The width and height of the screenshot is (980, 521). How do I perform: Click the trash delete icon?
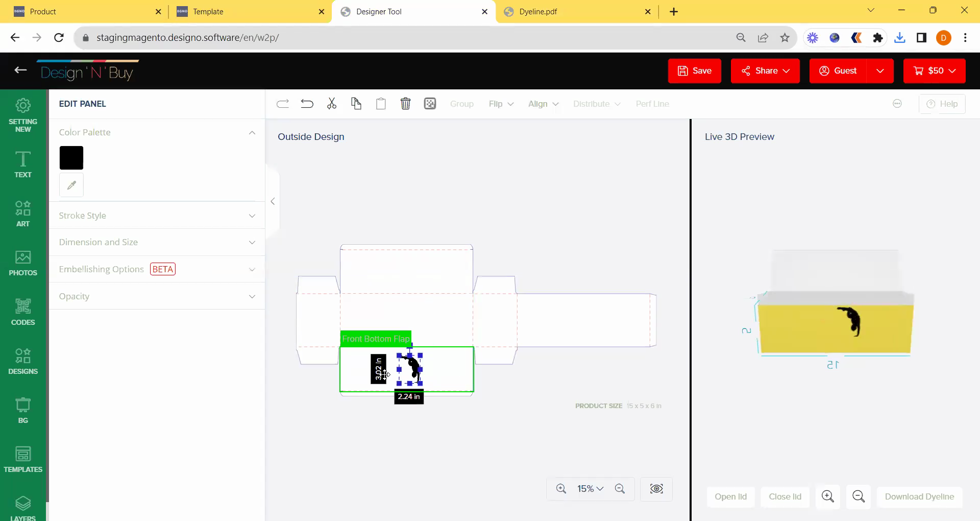[405, 104]
